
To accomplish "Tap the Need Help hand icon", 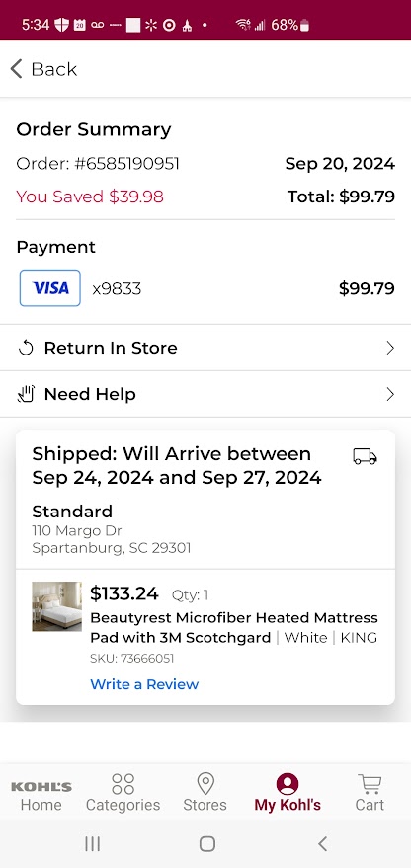I will click(26, 394).
